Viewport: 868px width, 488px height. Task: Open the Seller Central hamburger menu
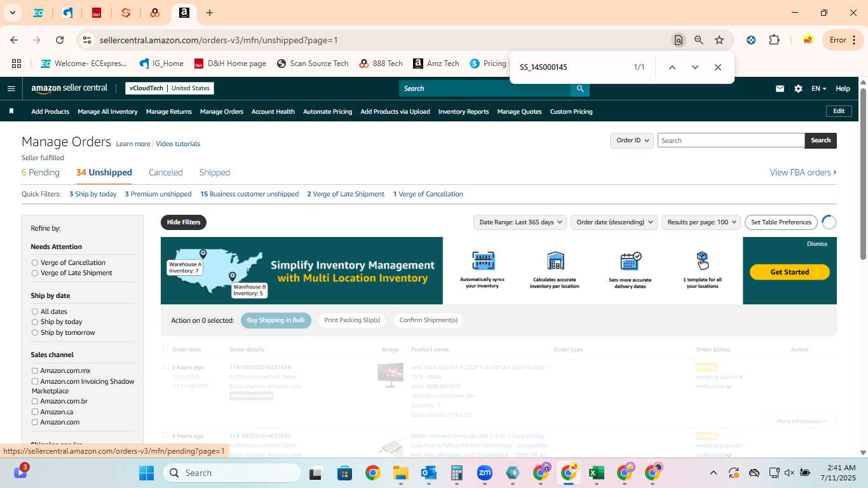(x=11, y=88)
